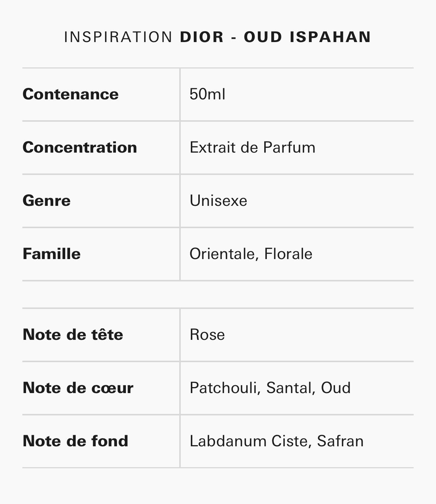This screenshot has width=436, height=504.
Task: Select the Genre label
Action: click(x=47, y=201)
